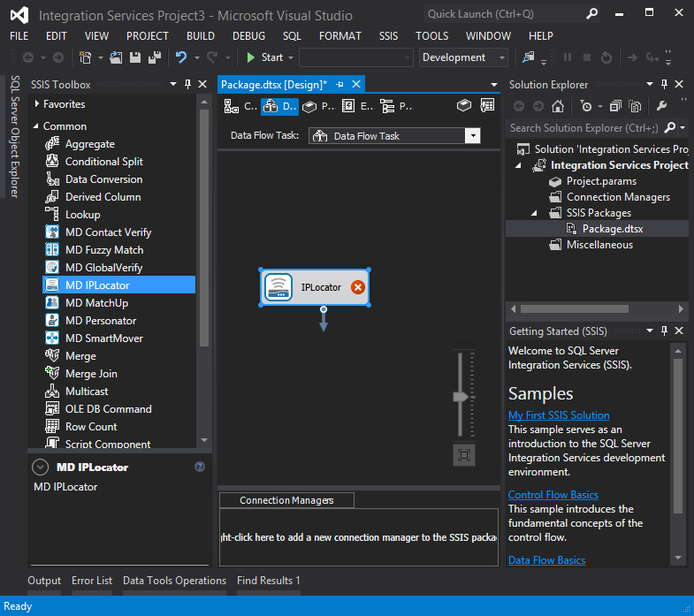
Task: Toggle pin on Getting Started panel
Action: [x=664, y=331]
